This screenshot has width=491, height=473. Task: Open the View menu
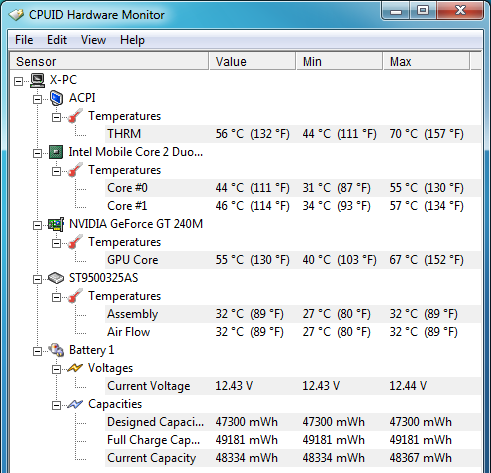[x=93, y=40]
